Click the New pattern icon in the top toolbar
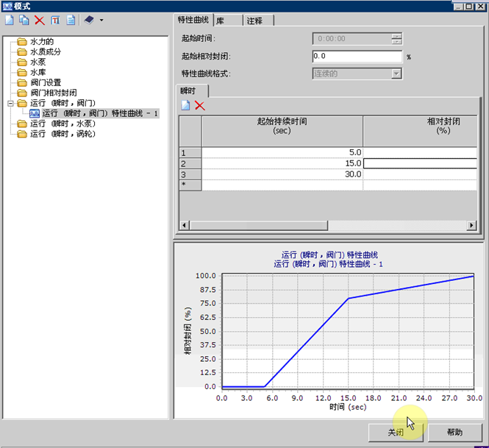Screen dimensions: 489x448 click(x=9, y=21)
